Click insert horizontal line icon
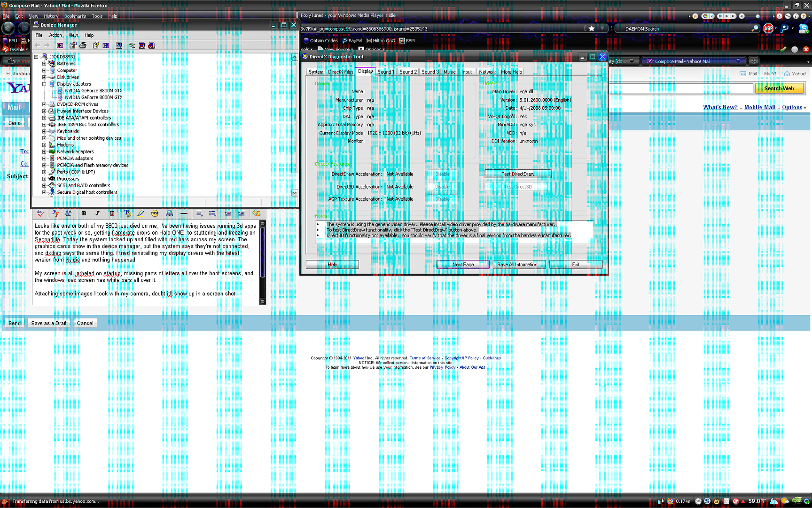812x508 pixels. tap(184, 214)
